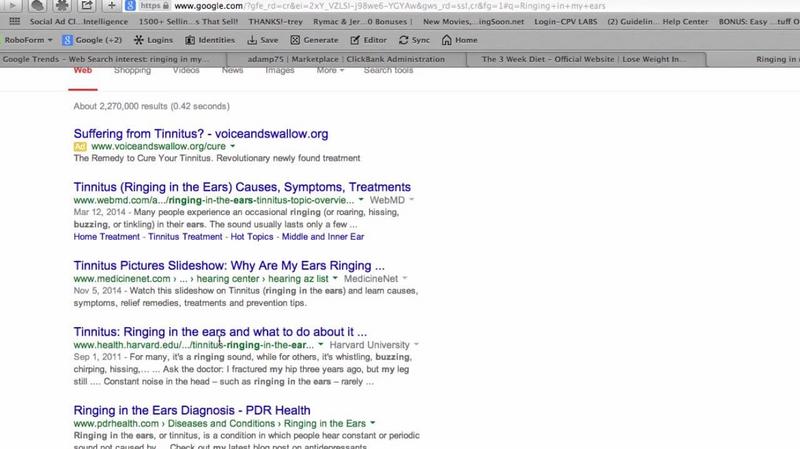Open the Share button in toolbar
Image resolution: width=800 pixels, height=449 pixels.
click(x=87, y=6)
